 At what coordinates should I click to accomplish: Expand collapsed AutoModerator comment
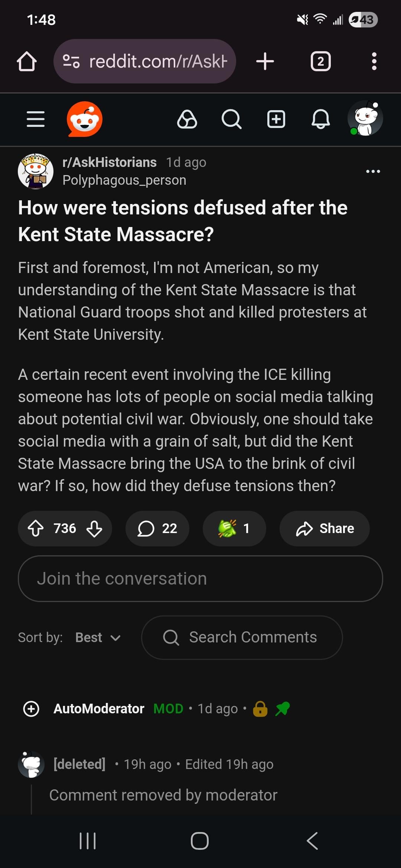[31, 708]
